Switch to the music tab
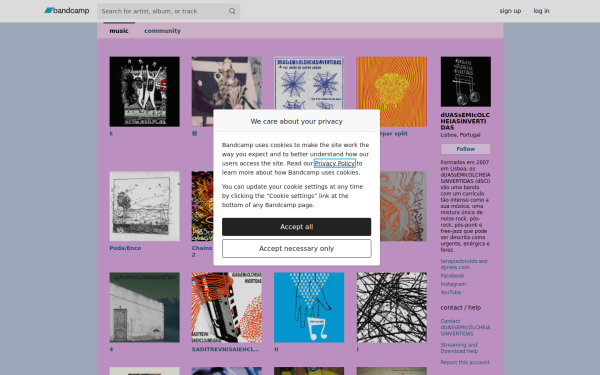600x375 pixels. point(119,31)
